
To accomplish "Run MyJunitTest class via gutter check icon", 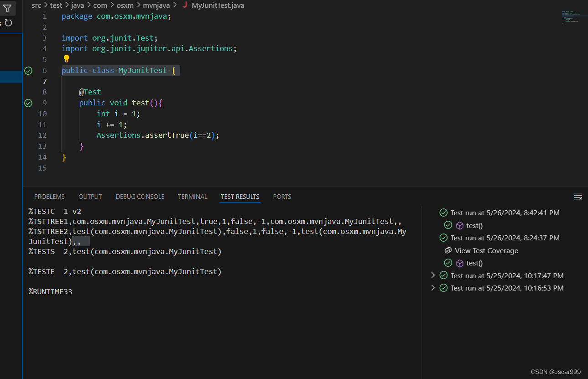I will click(x=28, y=70).
